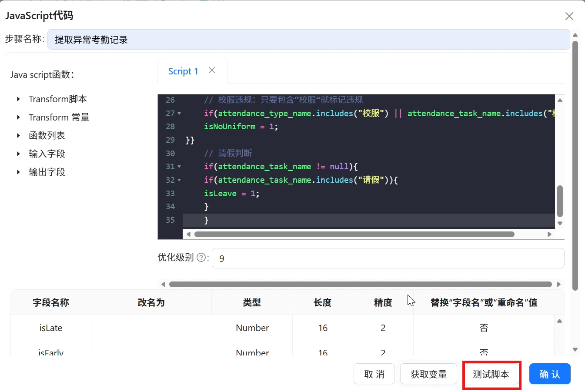This screenshot has height=392, width=585.
Task: Click the right arrow of the panel horizontal scrollbar
Action: pyautogui.click(x=558, y=284)
